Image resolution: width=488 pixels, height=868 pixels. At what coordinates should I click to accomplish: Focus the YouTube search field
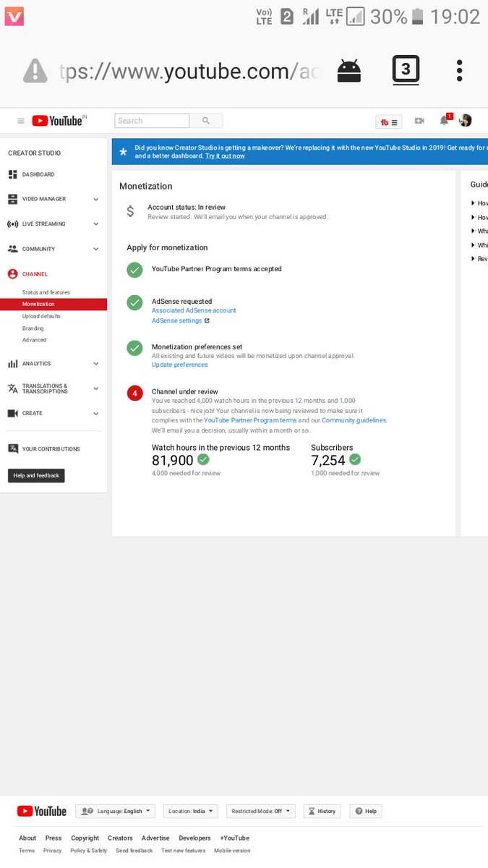coord(152,121)
